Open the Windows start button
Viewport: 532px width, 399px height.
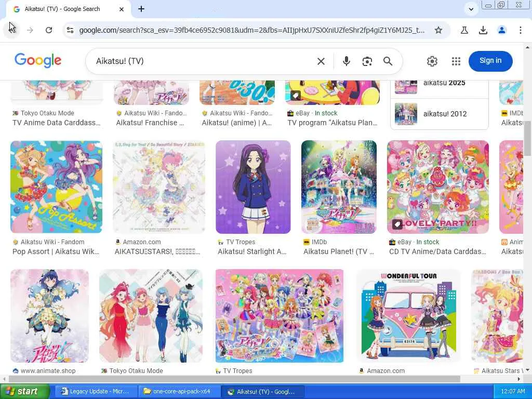[x=25, y=392]
